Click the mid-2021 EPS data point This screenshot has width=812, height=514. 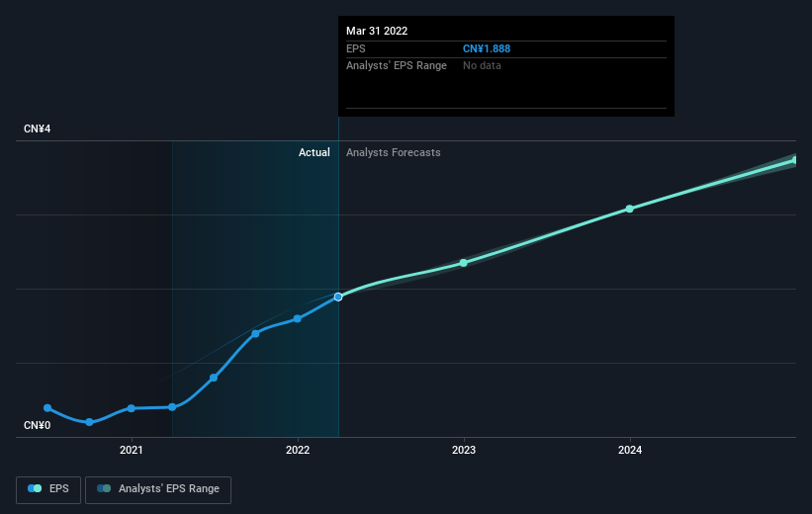214,378
